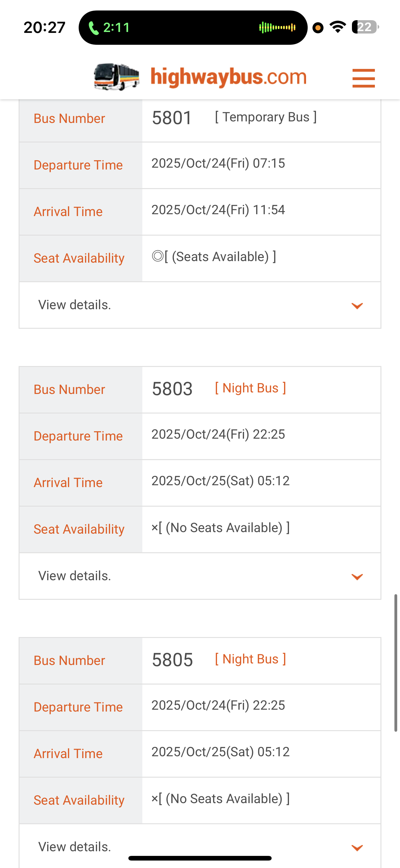The height and width of the screenshot is (868, 400).
Task: Tap the Night Bus label for bus 5805
Action: [251, 659]
